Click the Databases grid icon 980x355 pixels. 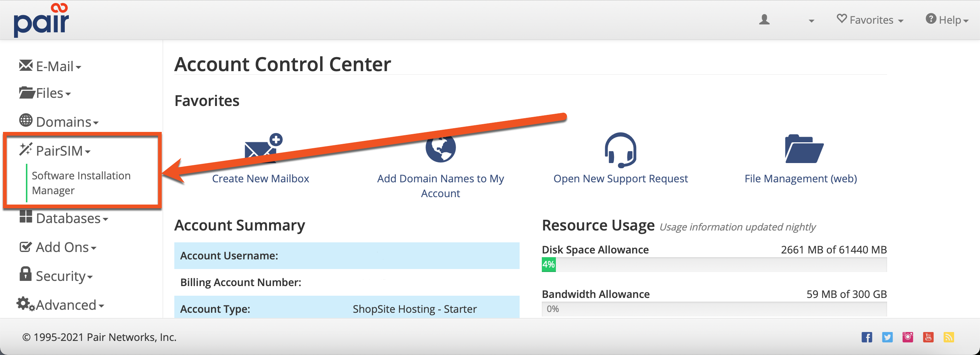[26, 217]
